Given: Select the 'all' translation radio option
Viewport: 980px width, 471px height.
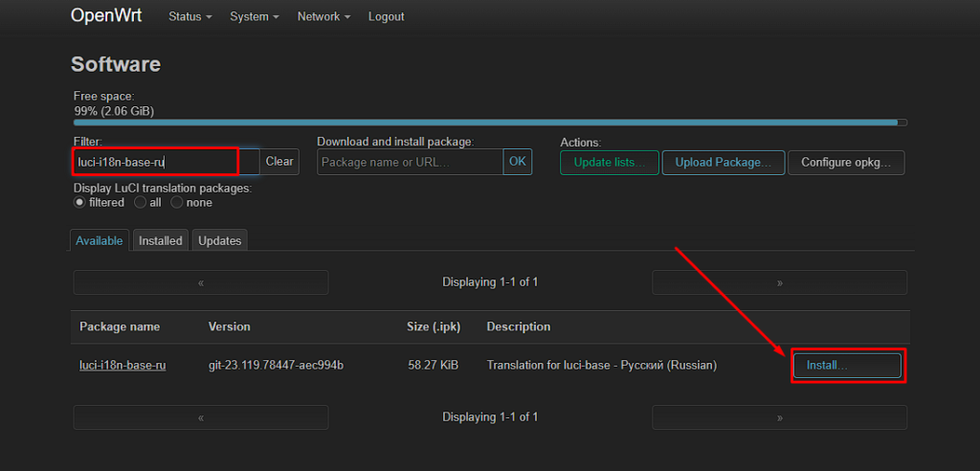Looking at the screenshot, I should click(x=140, y=203).
